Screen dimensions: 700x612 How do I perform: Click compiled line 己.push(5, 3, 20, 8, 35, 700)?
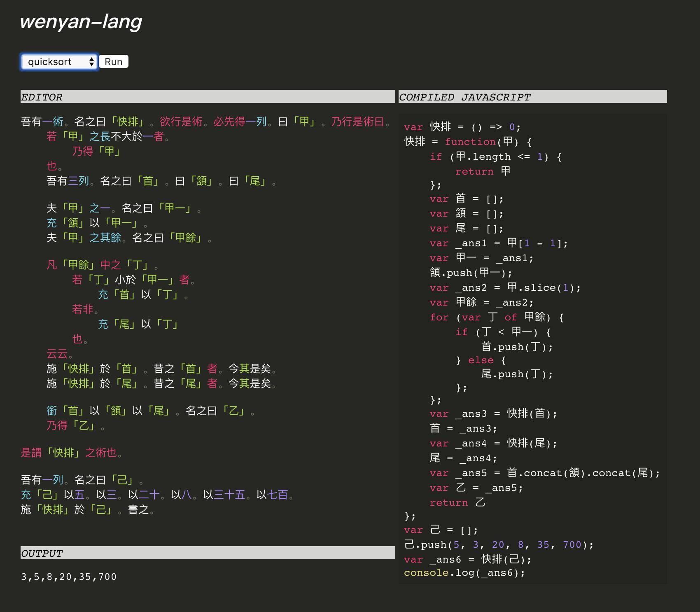pyautogui.click(x=499, y=545)
